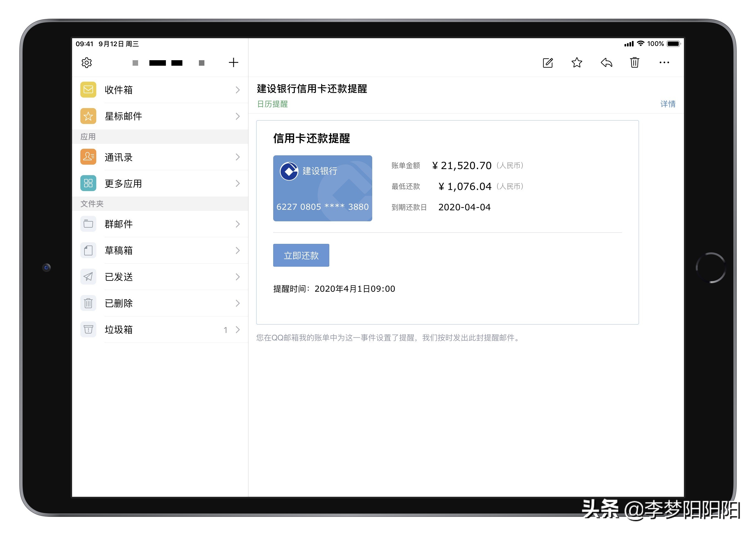Open the 详情 details link
This screenshot has height=535, width=756.
point(668,104)
